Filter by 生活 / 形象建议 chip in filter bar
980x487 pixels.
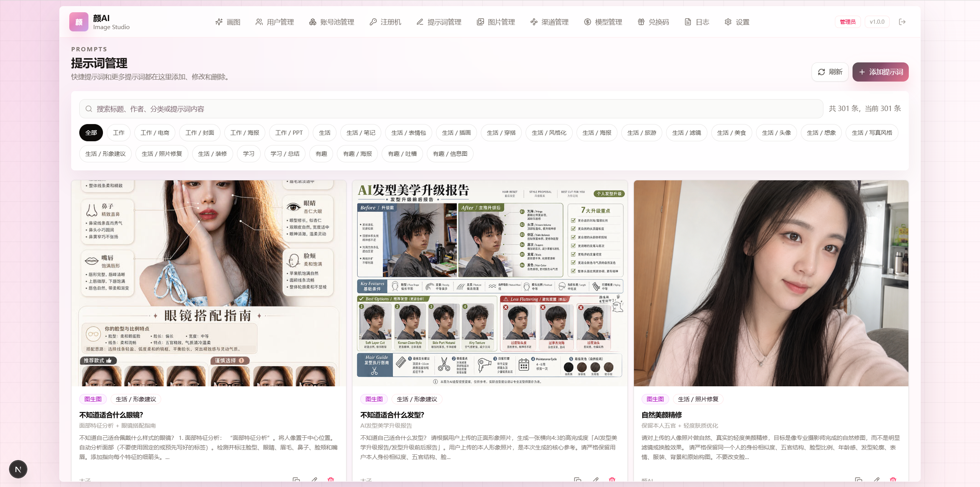tap(105, 154)
